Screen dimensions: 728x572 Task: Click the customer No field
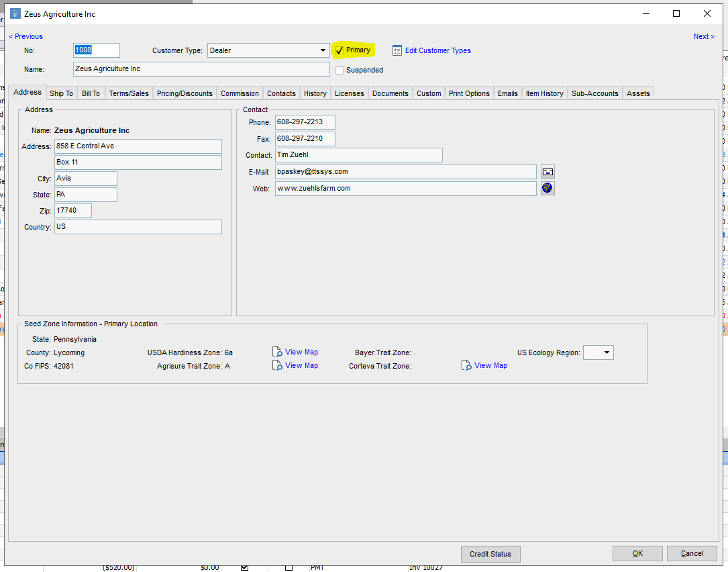[97, 50]
